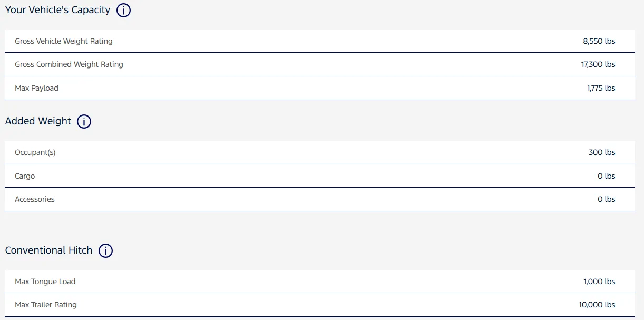Screen dimensions: 644x320
Task: Click the 300 lbs occupants value
Action: point(602,152)
